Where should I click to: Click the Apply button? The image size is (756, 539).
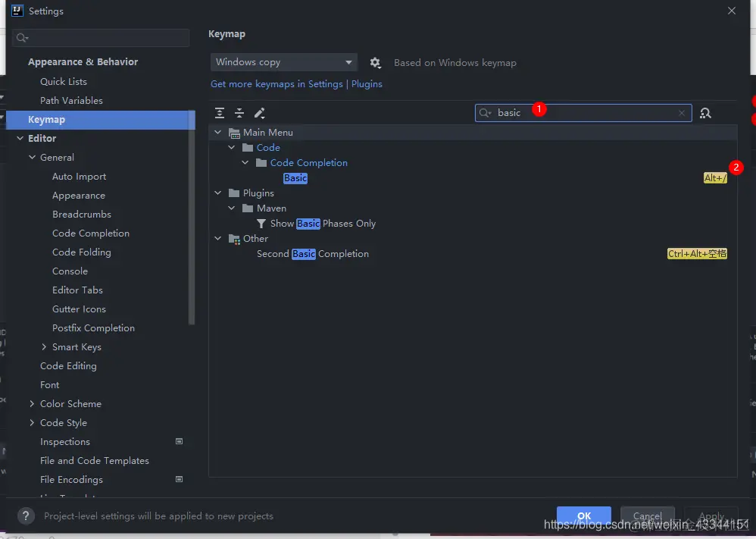coord(711,515)
